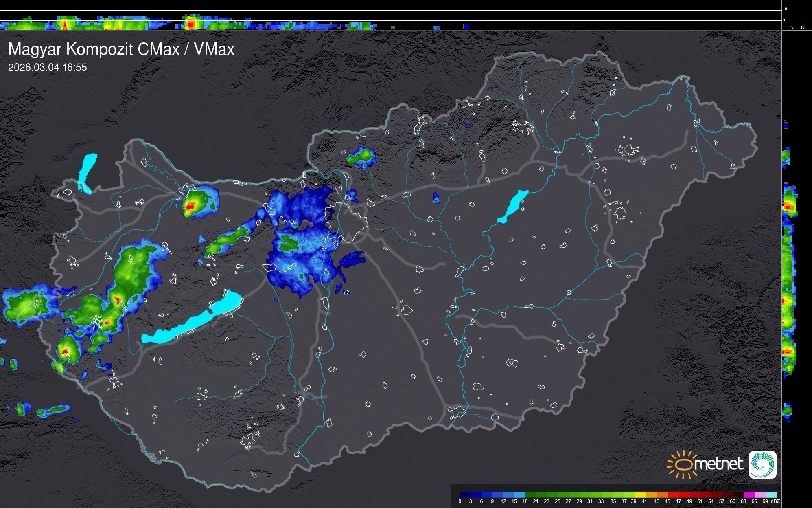
Task: Select the darkest blue 0 dBZ swatch
Action: point(465,495)
